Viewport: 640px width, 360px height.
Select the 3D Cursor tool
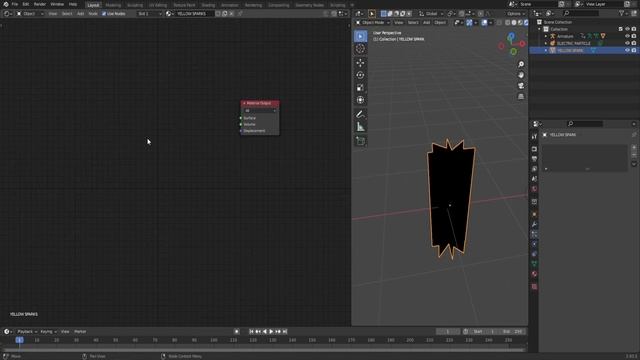pyautogui.click(x=360, y=49)
